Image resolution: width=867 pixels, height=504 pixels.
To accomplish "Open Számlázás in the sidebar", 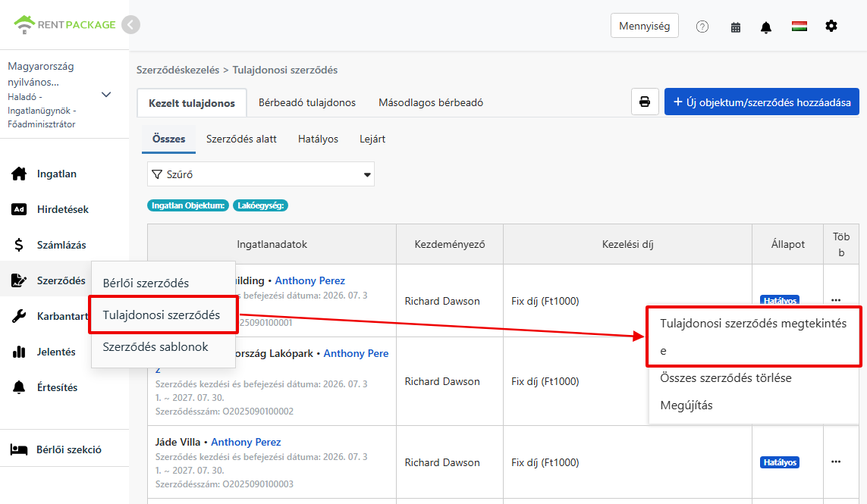I will point(61,245).
